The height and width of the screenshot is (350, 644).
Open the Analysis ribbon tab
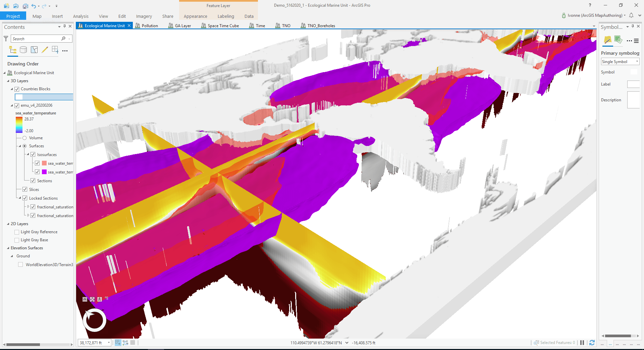click(x=80, y=16)
